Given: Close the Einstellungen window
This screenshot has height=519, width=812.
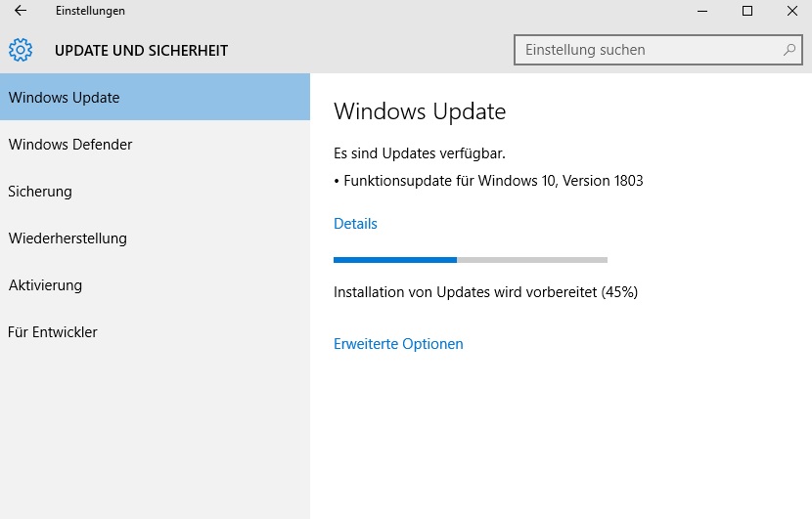Looking at the screenshot, I should (x=791, y=11).
